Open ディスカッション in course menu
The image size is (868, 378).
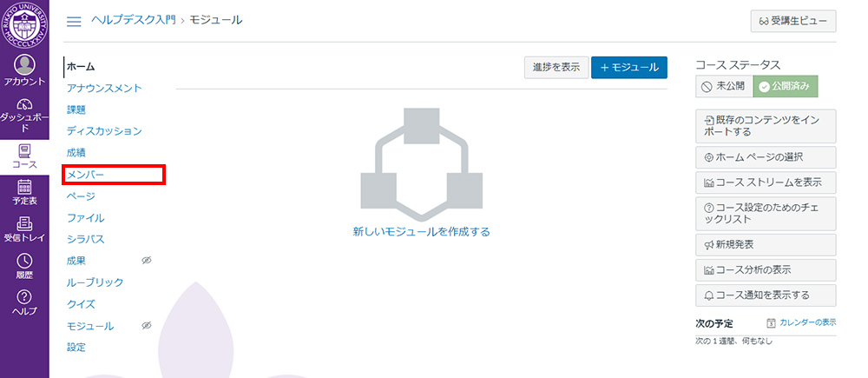pos(104,131)
